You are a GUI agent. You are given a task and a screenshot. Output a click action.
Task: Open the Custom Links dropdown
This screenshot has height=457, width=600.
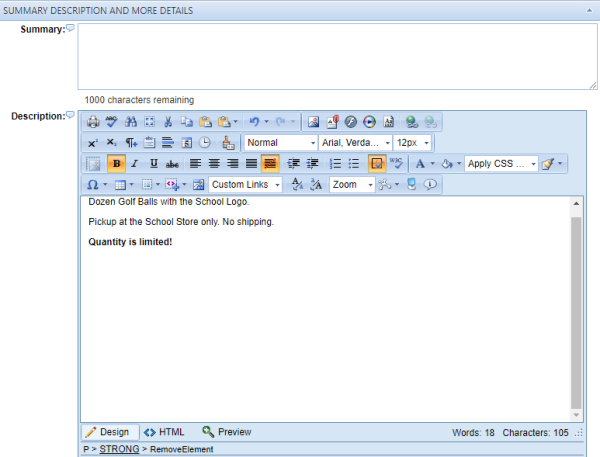click(x=245, y=184)
